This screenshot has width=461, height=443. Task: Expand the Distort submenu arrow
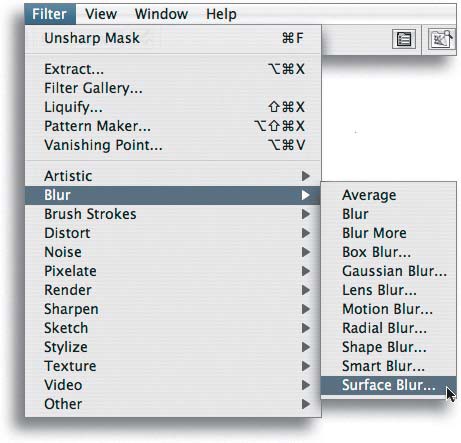[x=306, y=233]
